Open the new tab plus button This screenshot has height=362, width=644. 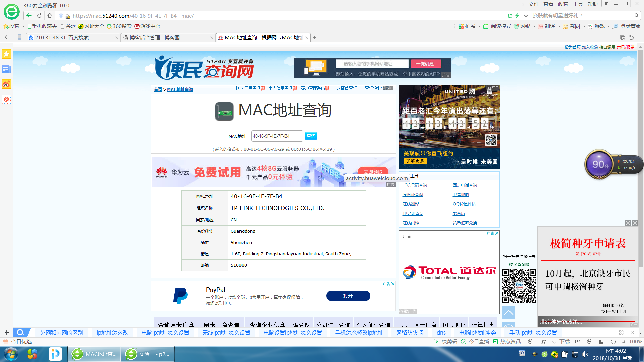pyautogui.click(x=315, y=38)
